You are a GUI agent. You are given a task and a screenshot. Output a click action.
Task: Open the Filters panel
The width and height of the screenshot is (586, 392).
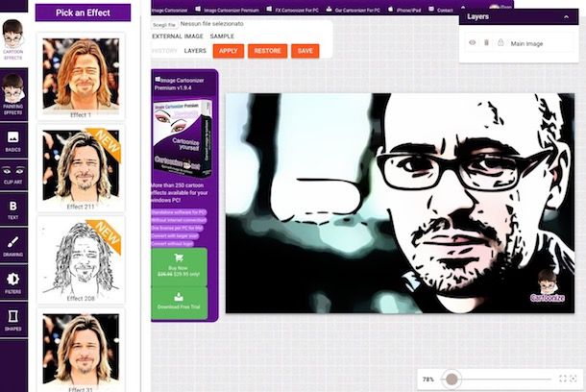pos(13,282)
